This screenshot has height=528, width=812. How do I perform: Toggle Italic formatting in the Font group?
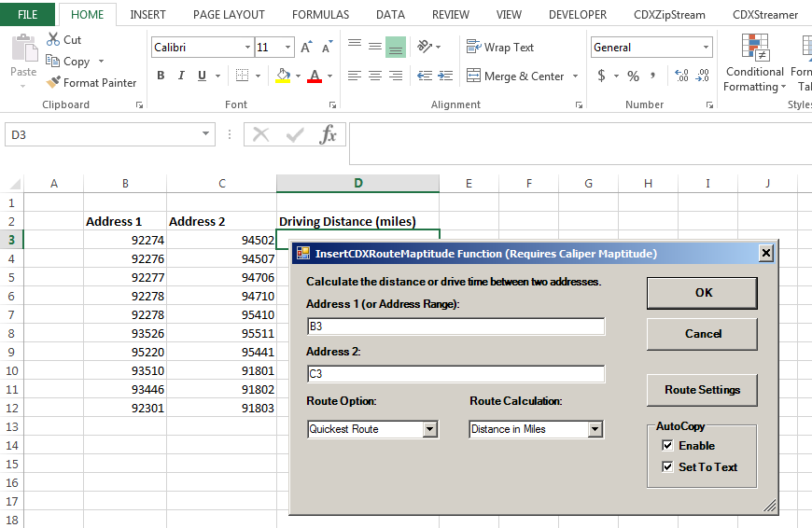coord(181,76)
